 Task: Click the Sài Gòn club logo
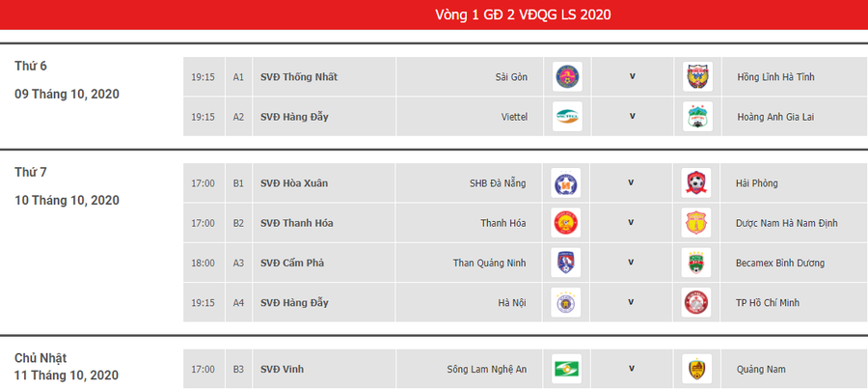567,77
